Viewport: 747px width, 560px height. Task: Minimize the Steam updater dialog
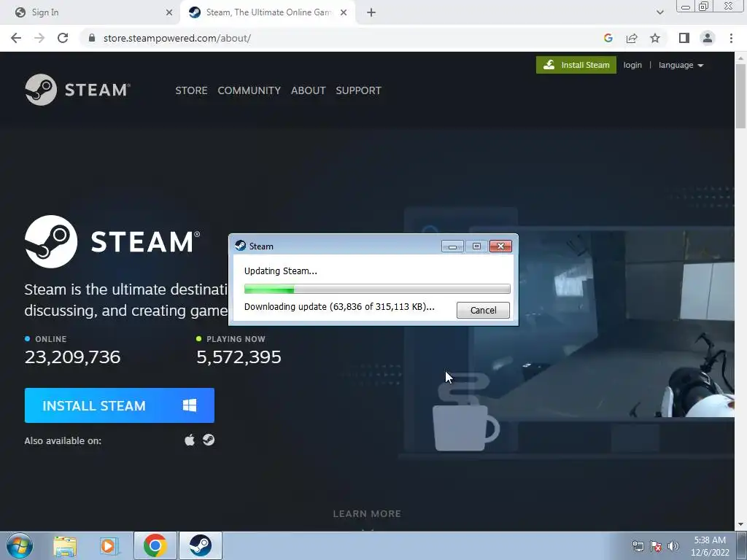[452, 246]
